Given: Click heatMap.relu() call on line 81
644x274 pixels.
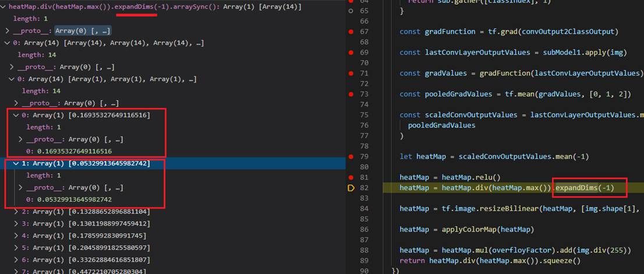Looking at the screenshot, I should [x=472, y=177].
